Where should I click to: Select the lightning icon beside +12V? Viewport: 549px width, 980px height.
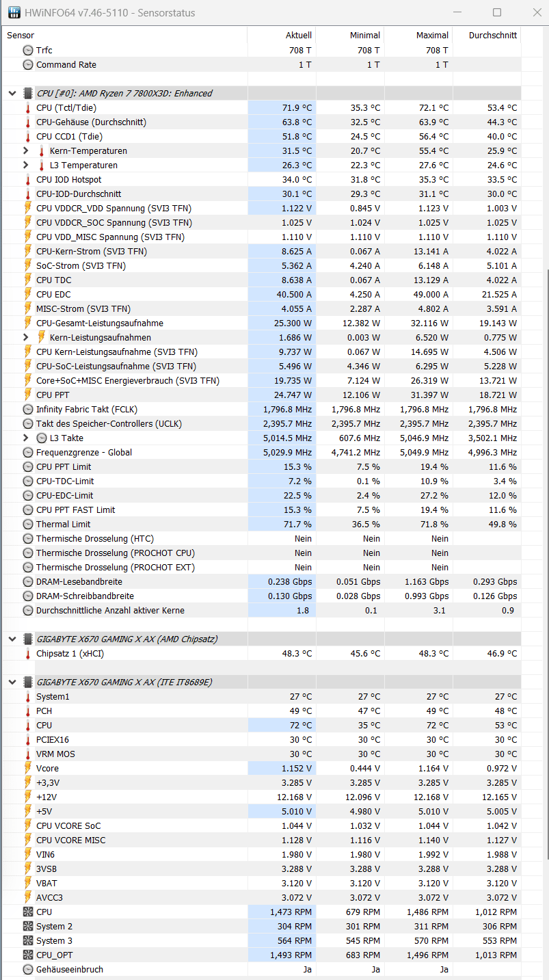28,797
